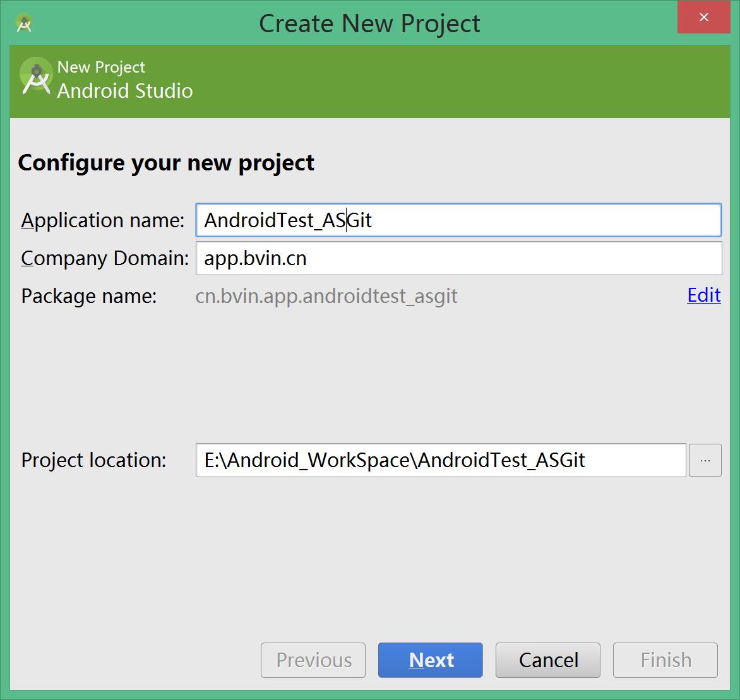
Task: Open the project location browse (...) button
Action: point(705,460)
